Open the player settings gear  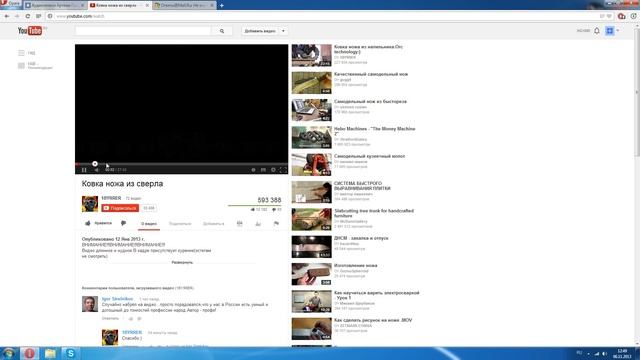273,169
